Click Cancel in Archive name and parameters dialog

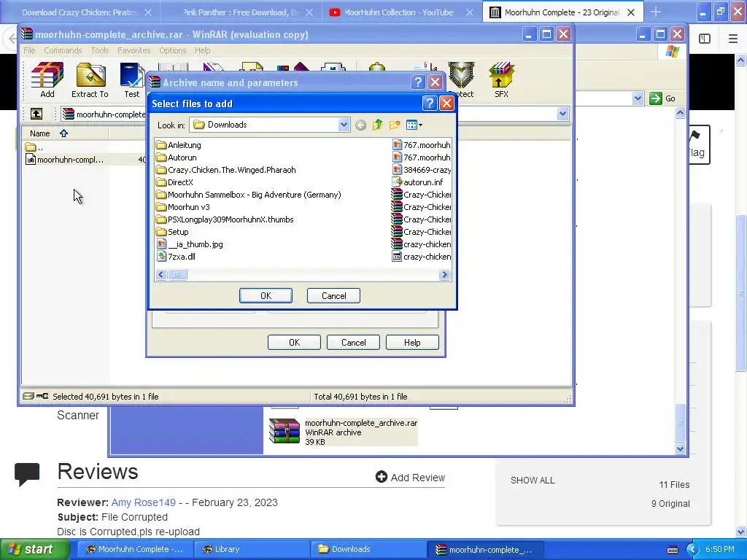coord(353,343)
